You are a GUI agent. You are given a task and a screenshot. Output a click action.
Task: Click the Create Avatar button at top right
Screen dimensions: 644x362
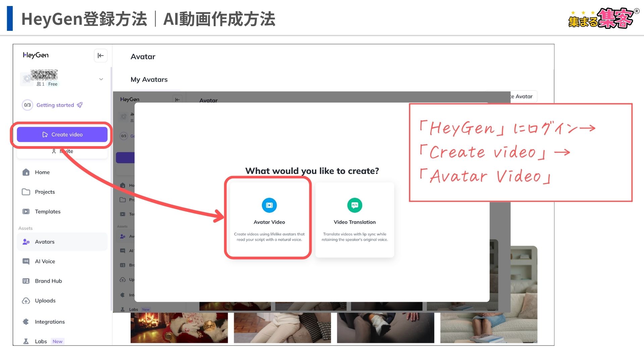click(524, 97)
